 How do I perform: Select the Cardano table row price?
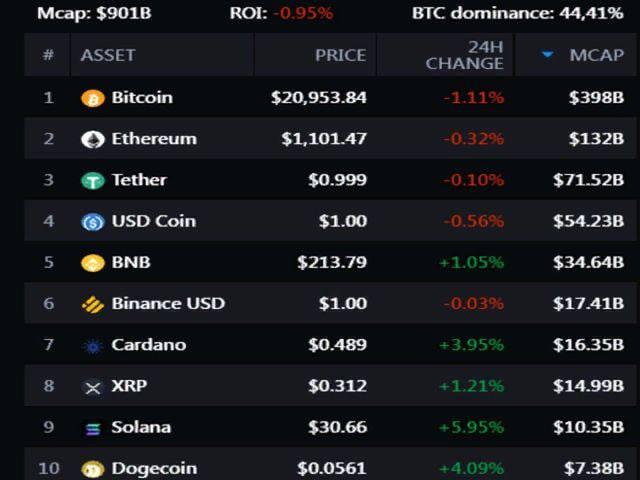point(338,345)
